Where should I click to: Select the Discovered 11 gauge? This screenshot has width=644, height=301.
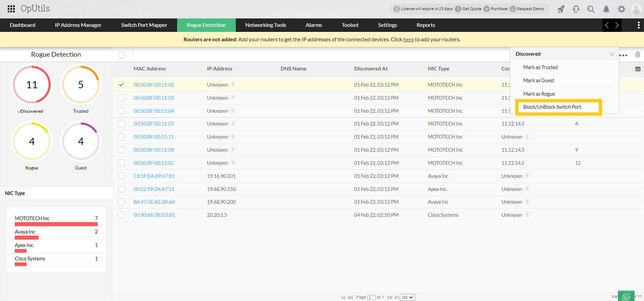[x=32, y=85]
